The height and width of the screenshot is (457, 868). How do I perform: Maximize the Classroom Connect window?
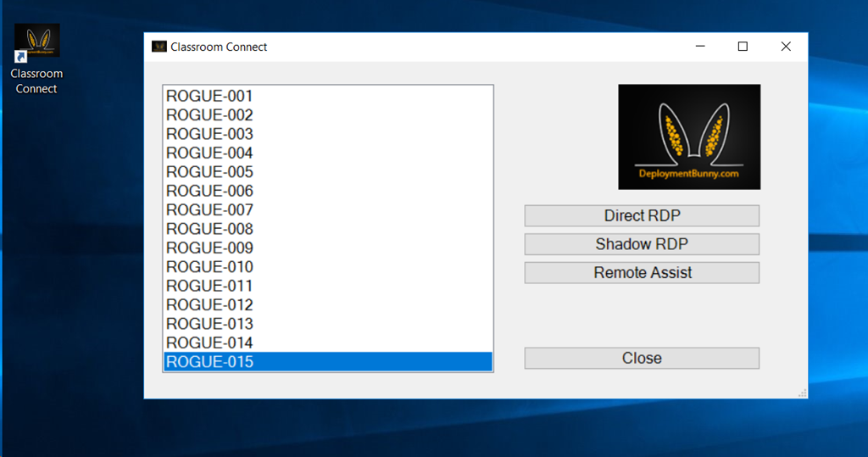(x=743, y=47)
